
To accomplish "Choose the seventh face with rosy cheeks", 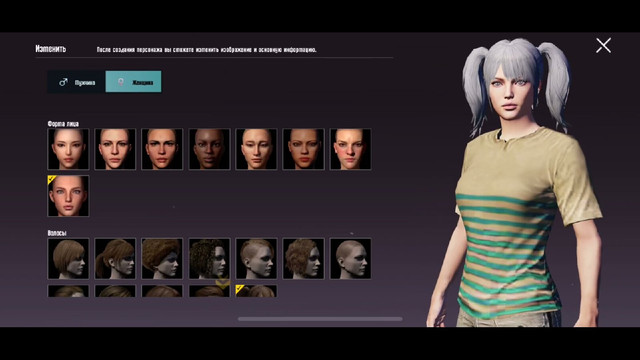I will 351,149.
